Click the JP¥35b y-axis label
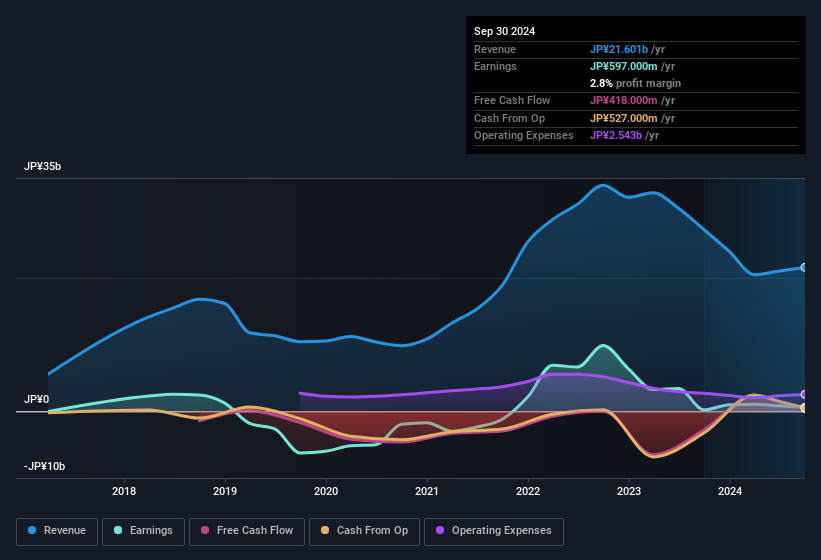The height and width of the screenshot is (560, 821). (x=42, y=166)
